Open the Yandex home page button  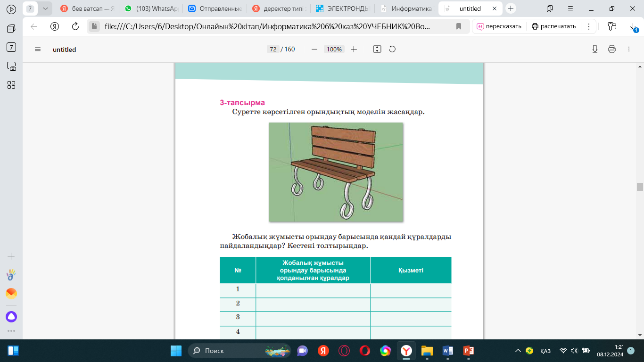tap(55, 26)
